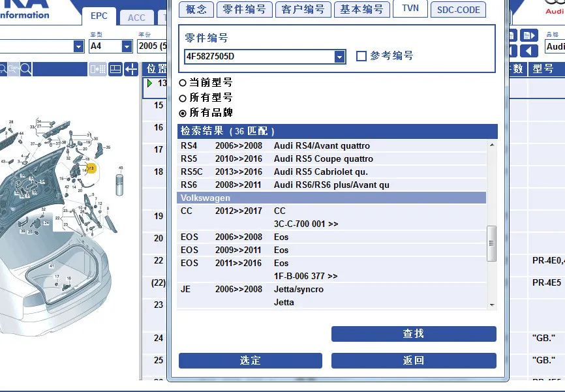Select the 所有型号 radio option
The image size is (565, 392).
(x=183, y=98)
